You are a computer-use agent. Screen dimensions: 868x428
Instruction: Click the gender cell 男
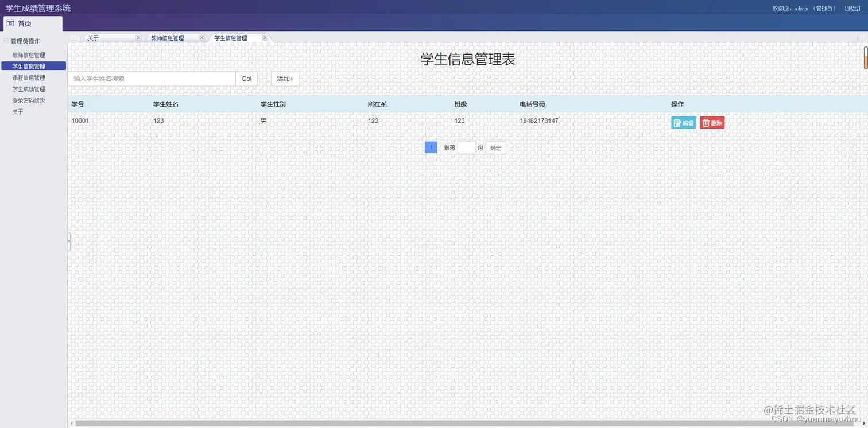(x=263, y=121)
